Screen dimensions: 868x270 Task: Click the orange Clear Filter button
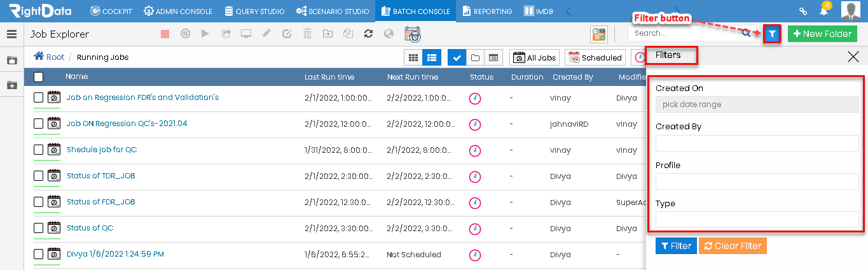733,246
